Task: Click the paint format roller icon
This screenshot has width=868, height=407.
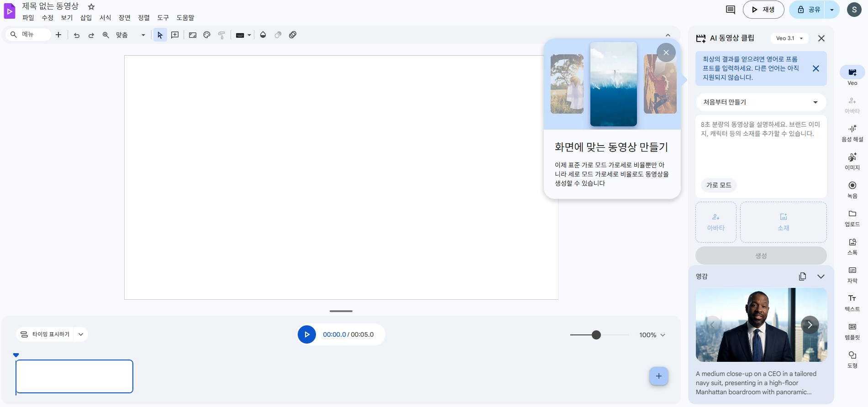Action: pos(221,35)
